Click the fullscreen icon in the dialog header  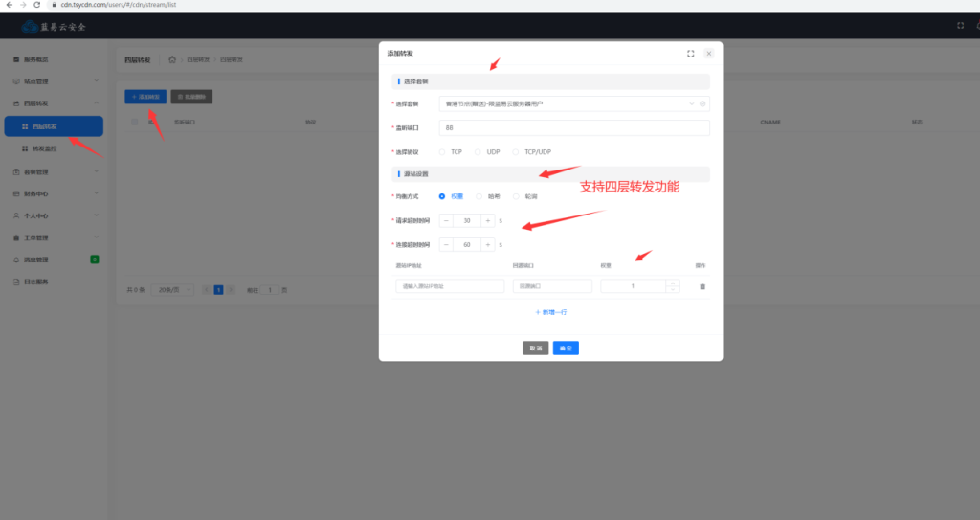click(691, 54)
